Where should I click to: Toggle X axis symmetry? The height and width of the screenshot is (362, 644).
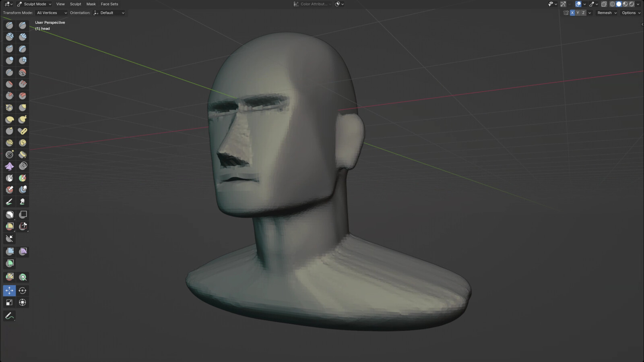point(572,13)
